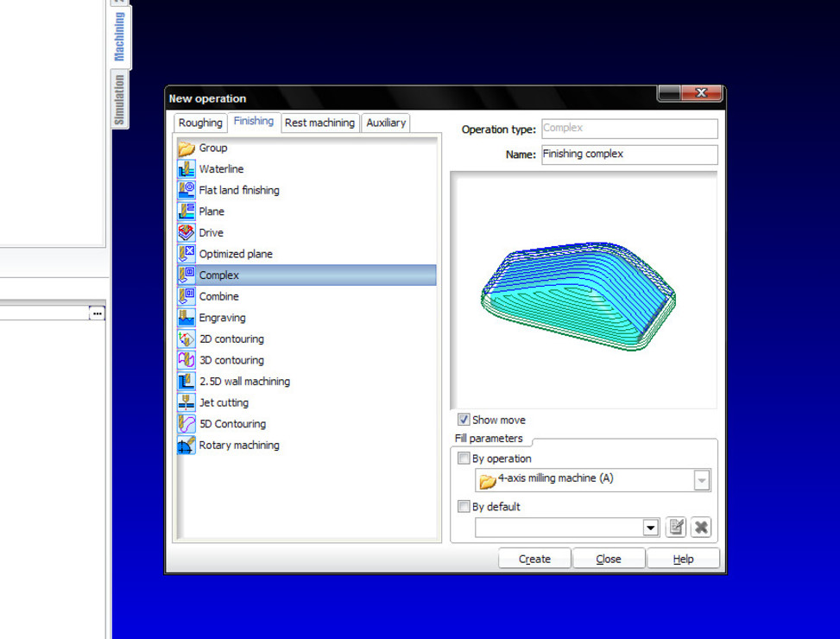Click the ellipsis browse button in left panel

point(97,313)
